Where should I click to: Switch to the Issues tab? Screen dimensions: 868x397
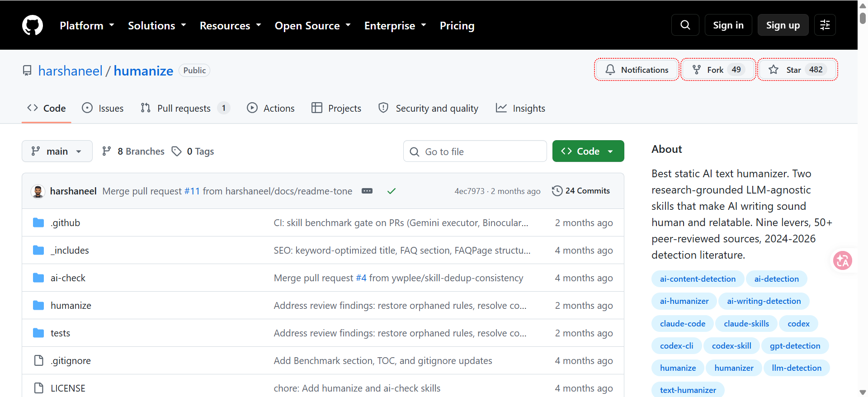[103, 108]
